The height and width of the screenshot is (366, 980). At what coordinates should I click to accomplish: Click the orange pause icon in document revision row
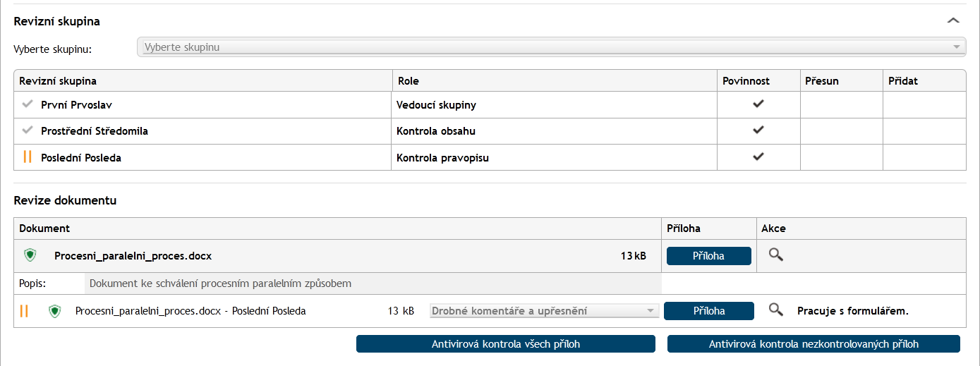pos(24,311)
